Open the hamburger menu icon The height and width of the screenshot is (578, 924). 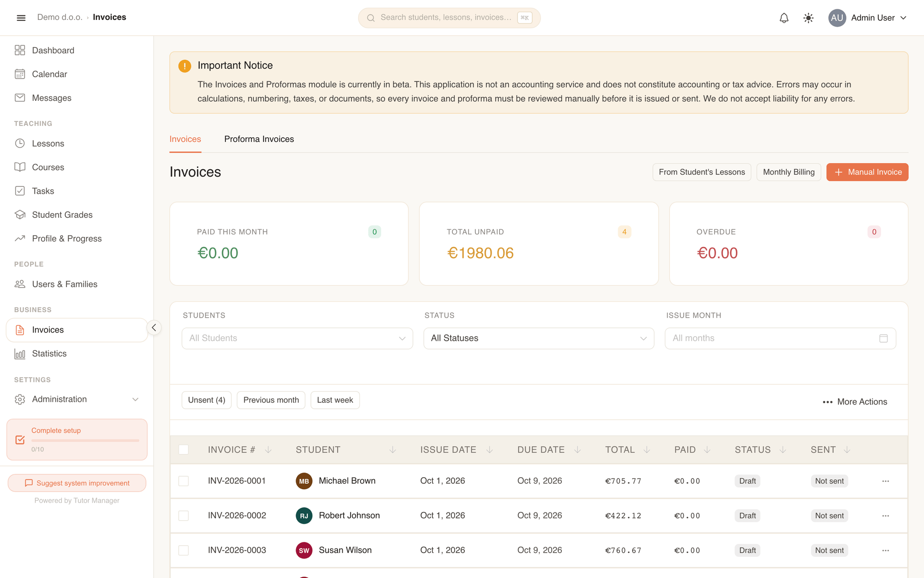[x=21, y=18]
